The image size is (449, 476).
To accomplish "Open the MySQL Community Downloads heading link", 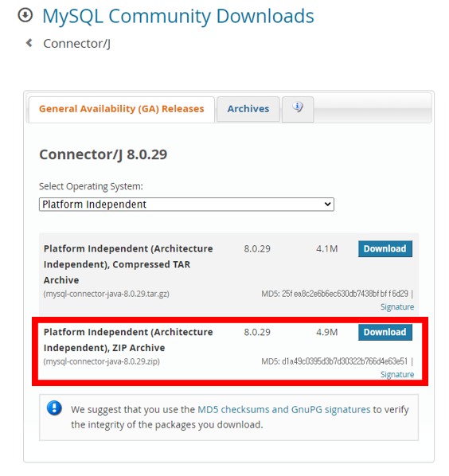I will [x=178, y=16].
